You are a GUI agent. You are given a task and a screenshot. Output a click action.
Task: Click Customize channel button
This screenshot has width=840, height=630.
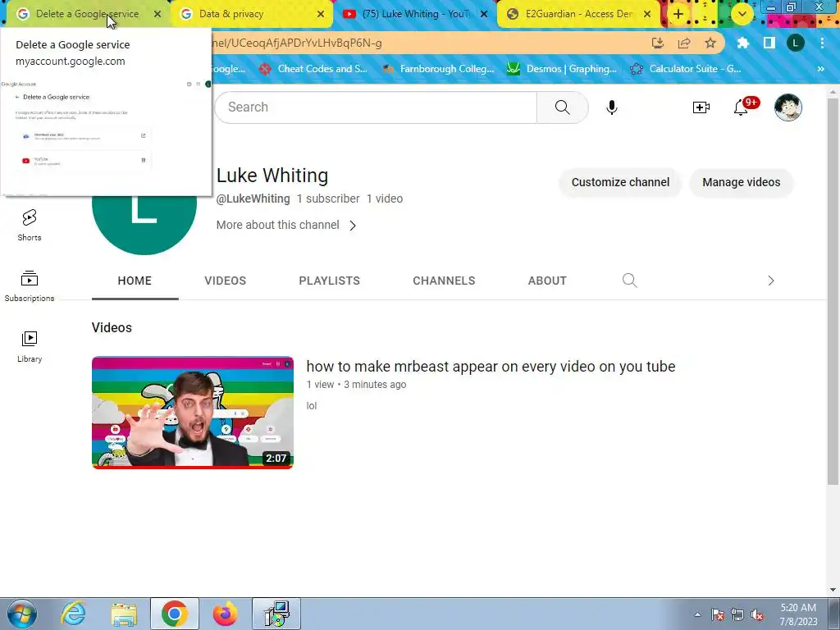[620, 182]
